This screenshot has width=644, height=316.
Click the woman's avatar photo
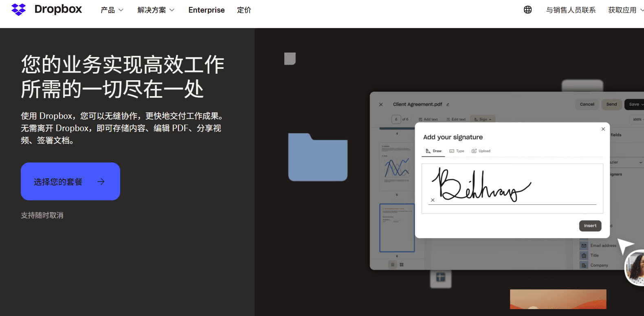[x=635, y=268]
